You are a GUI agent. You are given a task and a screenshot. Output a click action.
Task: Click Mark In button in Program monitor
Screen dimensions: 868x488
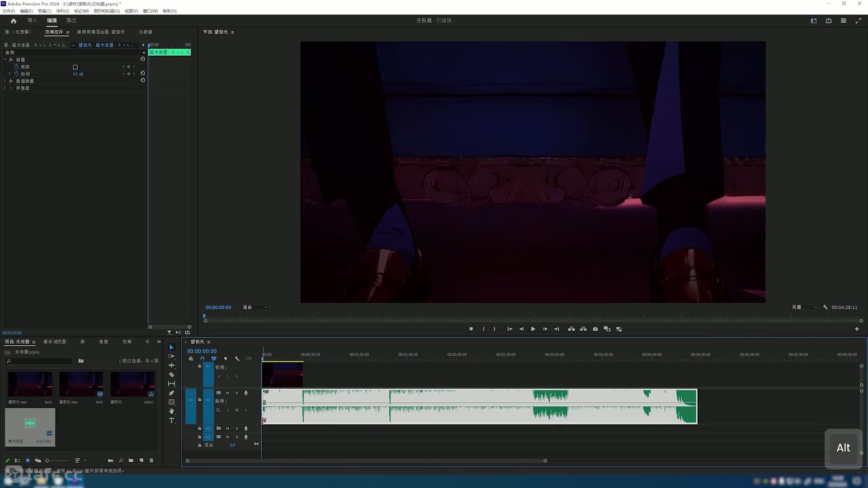coord(484,329)
